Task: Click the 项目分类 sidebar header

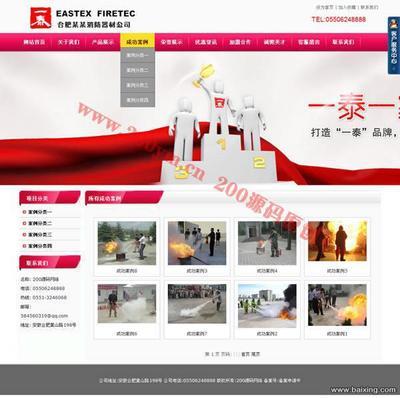Action: click(x=50, y=198)
